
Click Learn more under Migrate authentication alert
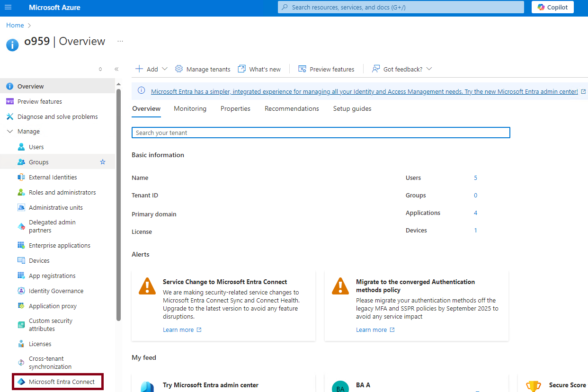[x=375, y=330]
